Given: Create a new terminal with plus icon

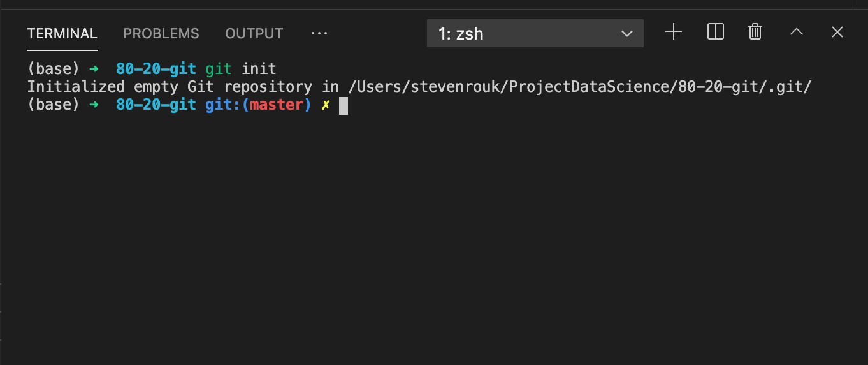Looking at the screenshot, I should tap(674, 32).
